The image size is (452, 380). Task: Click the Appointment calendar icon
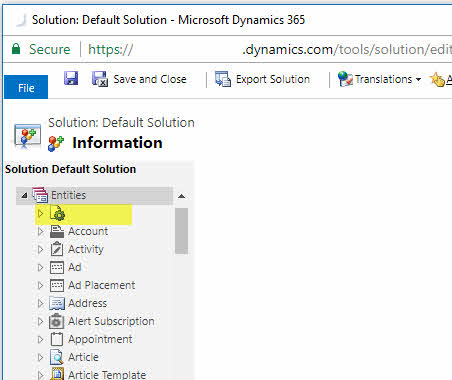[57, 339]
